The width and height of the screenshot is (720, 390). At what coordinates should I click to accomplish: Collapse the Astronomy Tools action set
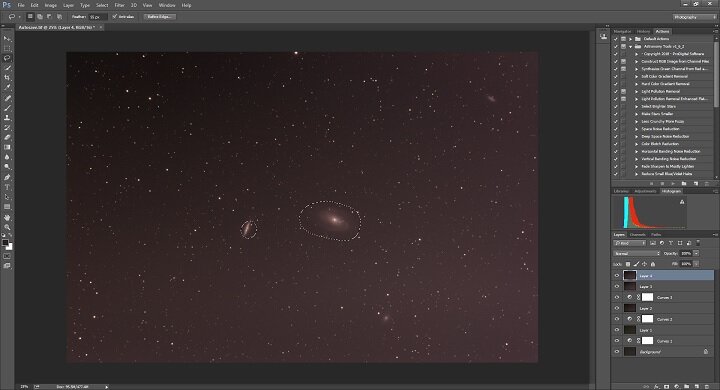631,46
